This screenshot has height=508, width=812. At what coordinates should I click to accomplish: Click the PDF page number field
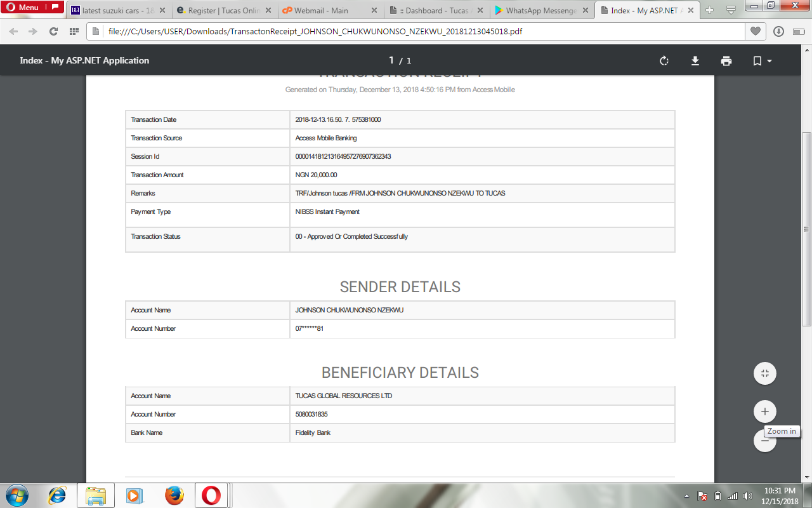(391, 60)
